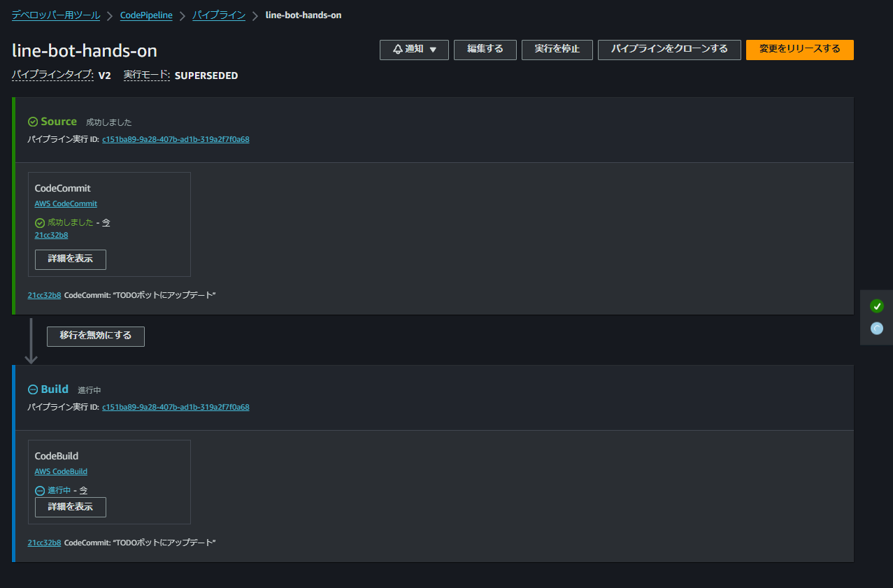Click the 進行中 progress icon in CodeBuild card
The image size is (893, 588).
click(x=40, y=489)
